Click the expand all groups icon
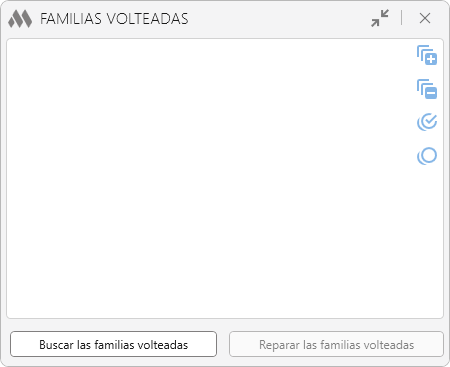Screen dimensions: 450x367 pyautogui.click(x=427, y=55)
